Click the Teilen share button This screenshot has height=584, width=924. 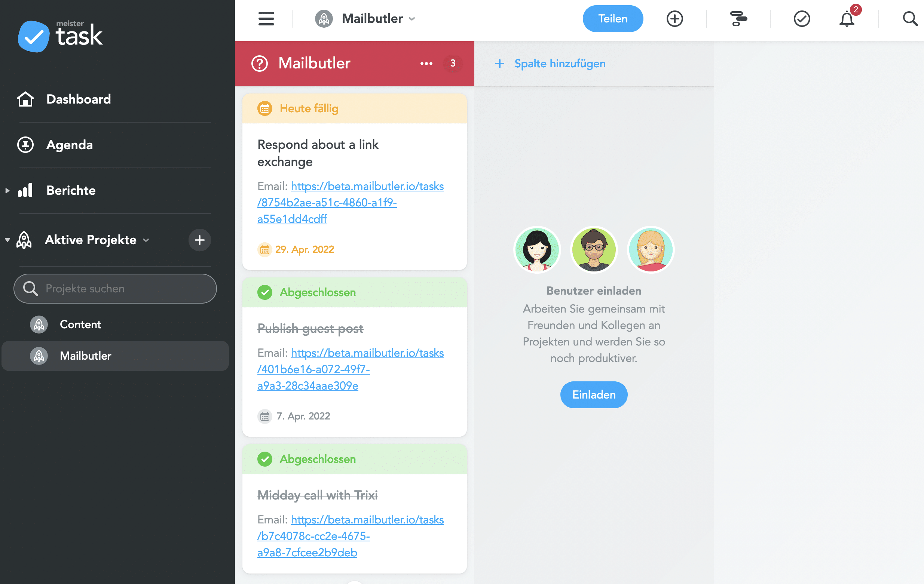tap(612, 18)
